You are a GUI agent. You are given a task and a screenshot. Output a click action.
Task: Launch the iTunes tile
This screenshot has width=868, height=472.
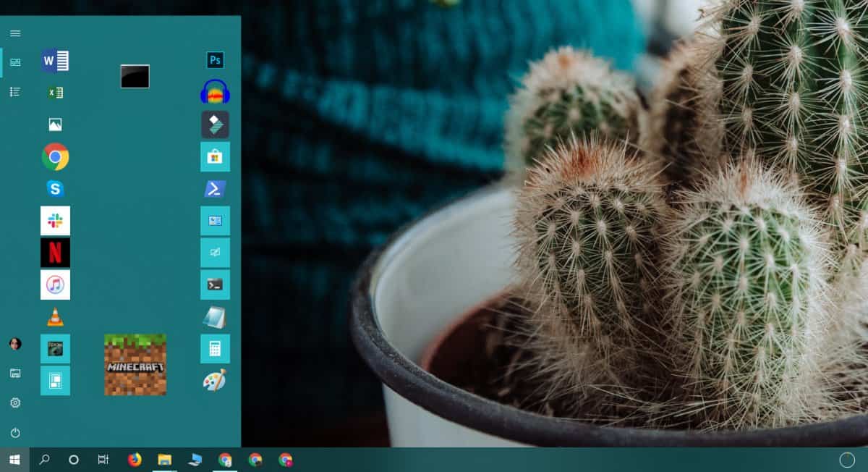[x=55, y=285]
